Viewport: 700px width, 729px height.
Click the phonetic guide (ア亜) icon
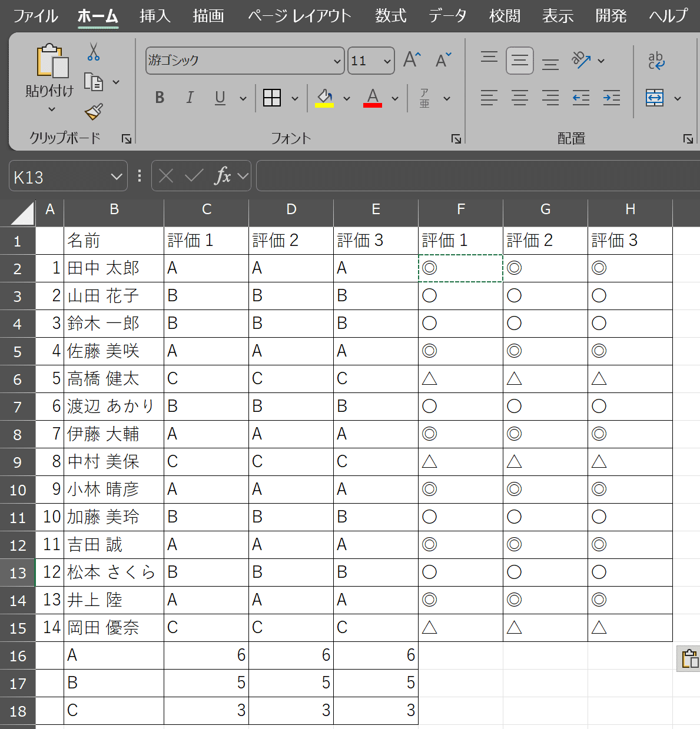click(424, 98)
